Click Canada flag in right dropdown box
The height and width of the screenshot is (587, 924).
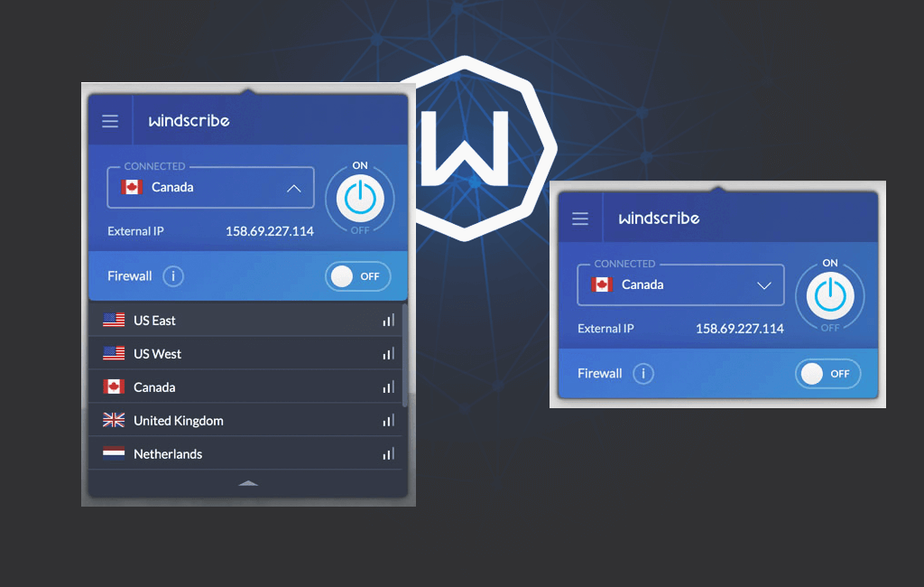tap(602, 284)
